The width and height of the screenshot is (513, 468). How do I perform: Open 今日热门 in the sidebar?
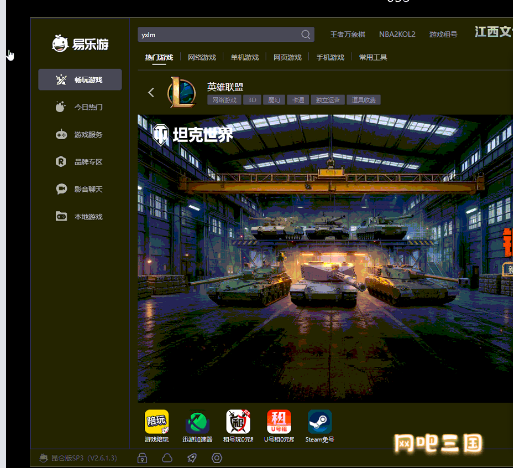79,107
